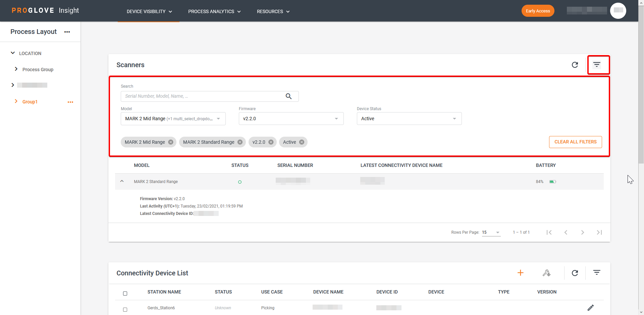Select Group1 in the tree
The image size is (644, 315).
click(x=30, y=102)
